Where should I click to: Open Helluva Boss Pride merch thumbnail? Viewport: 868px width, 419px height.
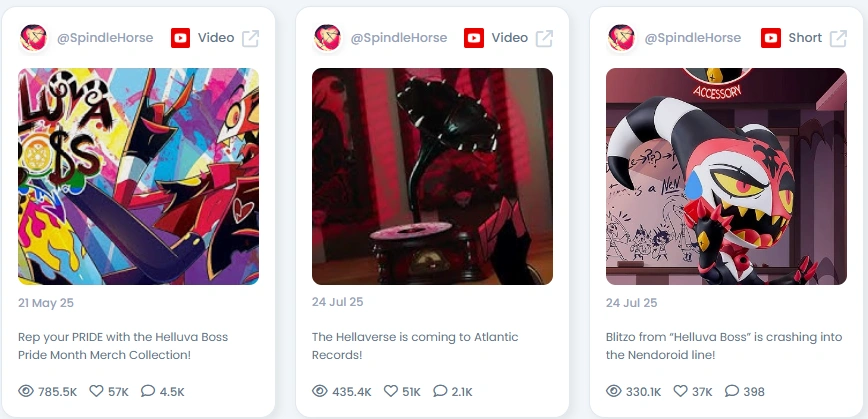[138, 177]
